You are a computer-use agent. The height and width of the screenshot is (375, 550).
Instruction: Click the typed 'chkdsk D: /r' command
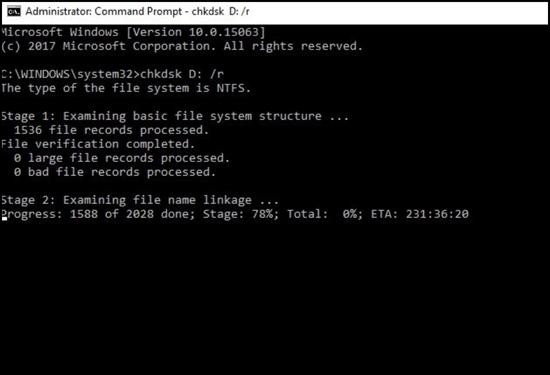(182, 74)
